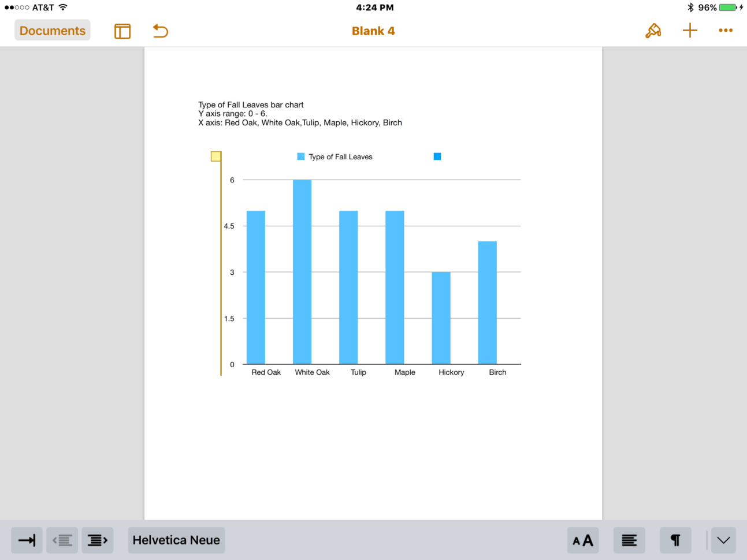The image size is (747, 560).
Task: Collapse the bottom toolbar with the chevron
Action: point(723,540)
